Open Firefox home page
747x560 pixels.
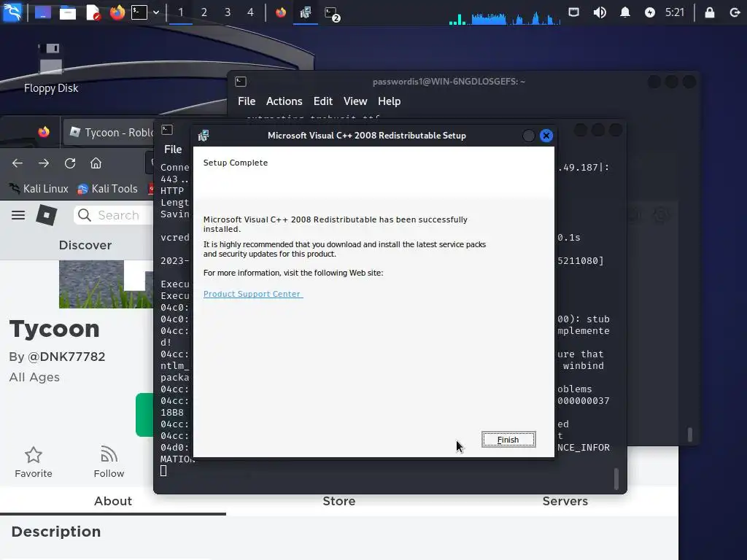pyautogui.click(x=96, y=163)
